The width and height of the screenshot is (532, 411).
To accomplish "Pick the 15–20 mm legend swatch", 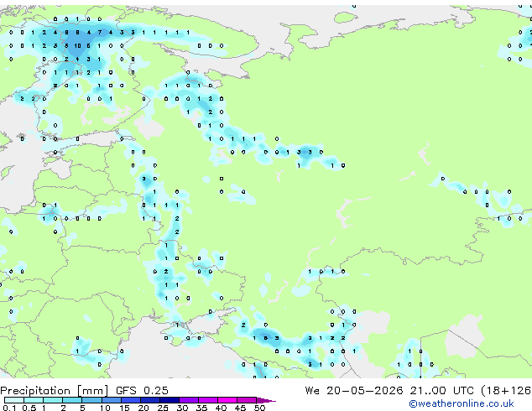I will click(x=131, y=400).
